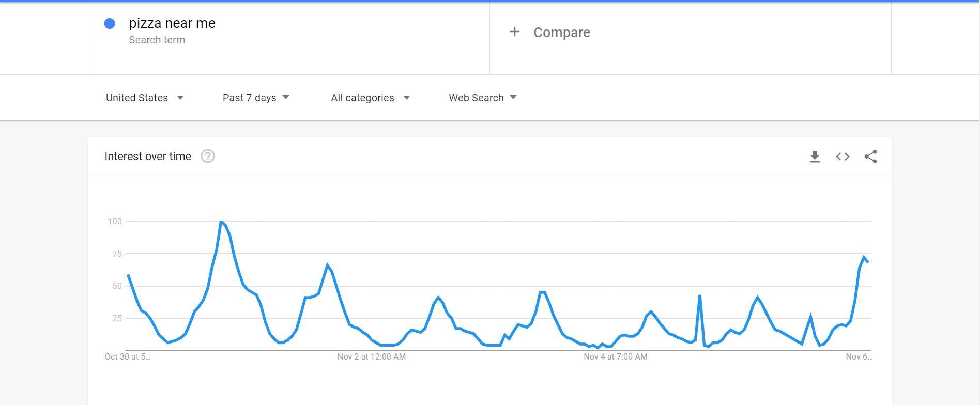
Task: Click the sharp spike after Nov 4 on chart
Action: tap(700, 296)
